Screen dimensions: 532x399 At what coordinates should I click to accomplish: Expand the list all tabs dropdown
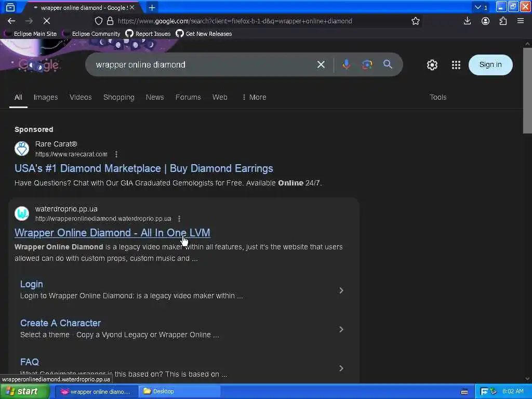[x=481, y=7]
